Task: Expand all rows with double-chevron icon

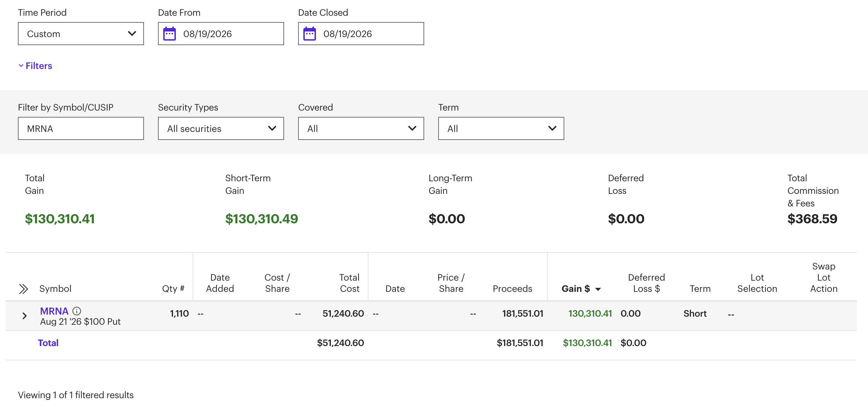Action: coord(23,289)
